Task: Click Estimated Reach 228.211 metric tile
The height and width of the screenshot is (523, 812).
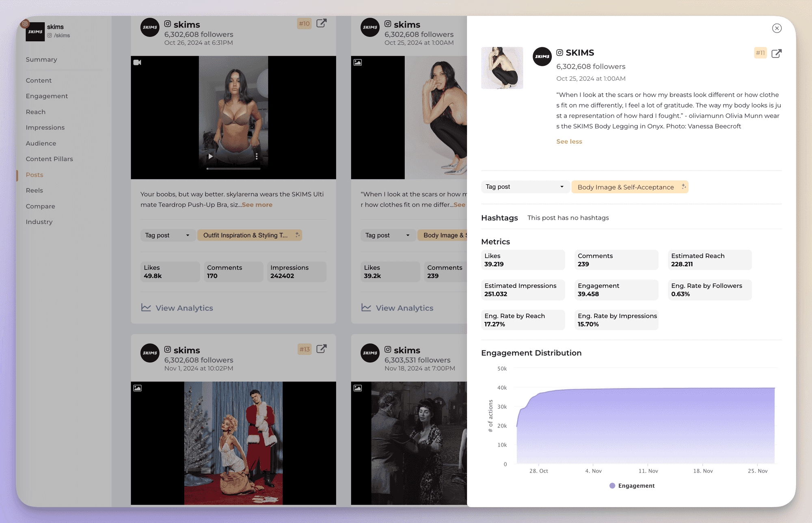Action: click(710, 260)
